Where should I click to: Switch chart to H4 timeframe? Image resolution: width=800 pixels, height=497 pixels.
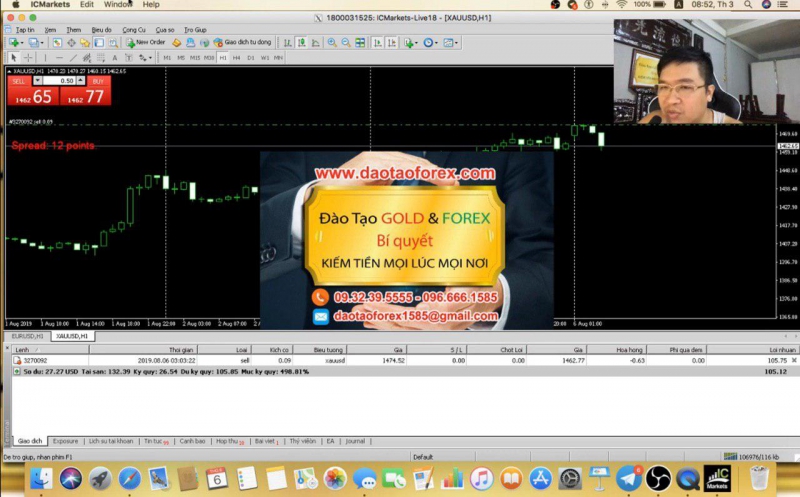[x=236, y=58]
